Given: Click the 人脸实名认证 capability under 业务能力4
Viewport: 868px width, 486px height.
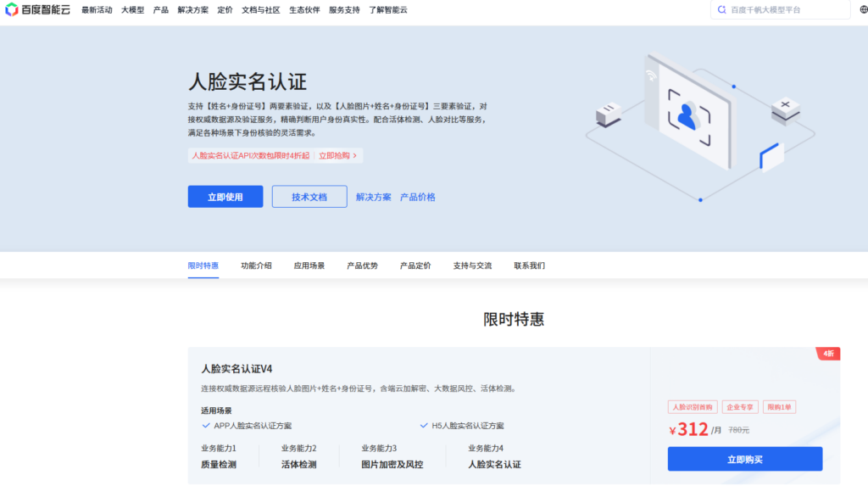Looking at the screenshot, I should pos(494,465).
